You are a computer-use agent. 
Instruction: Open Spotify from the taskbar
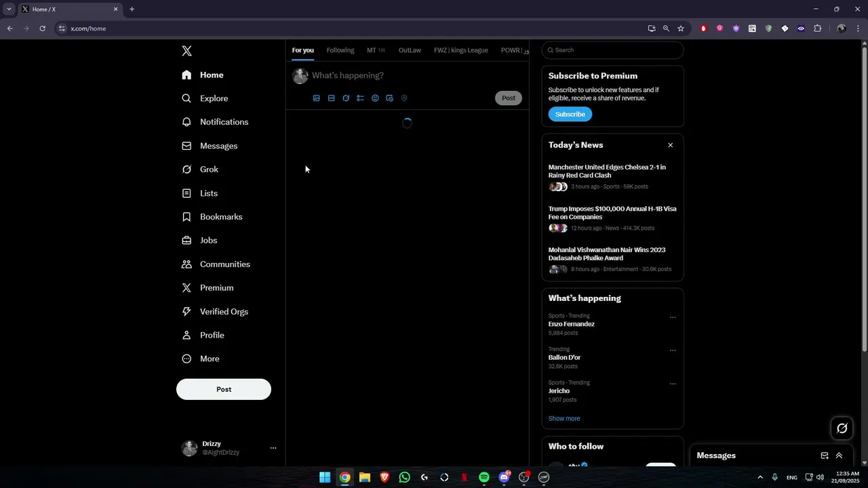[x=484, y=477]
